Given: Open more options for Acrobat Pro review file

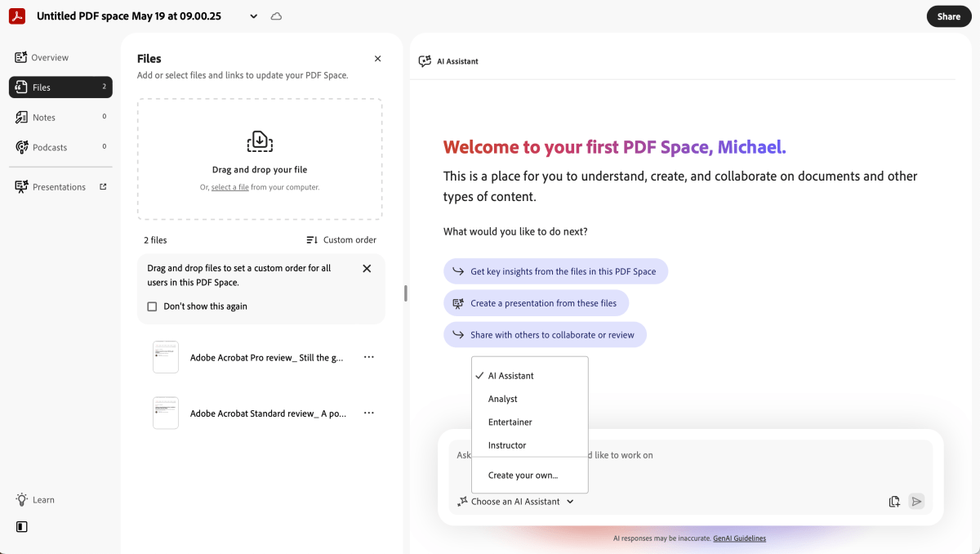Looking at the screenshot, I should click(369, 357).
